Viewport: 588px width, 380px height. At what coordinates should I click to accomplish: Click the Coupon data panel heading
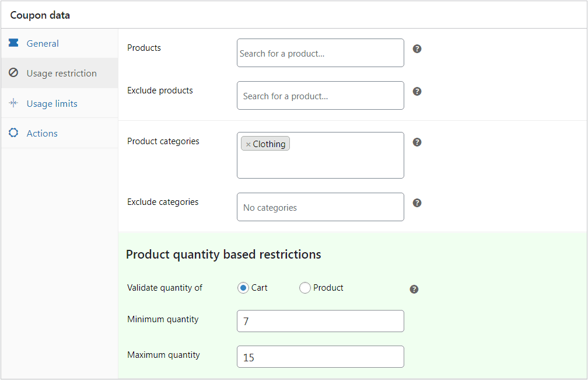tap(40, 15)
